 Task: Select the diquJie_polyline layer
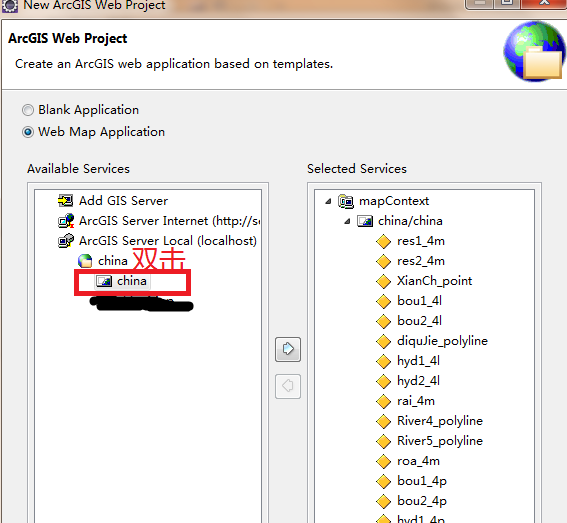(x=442, y=341)
